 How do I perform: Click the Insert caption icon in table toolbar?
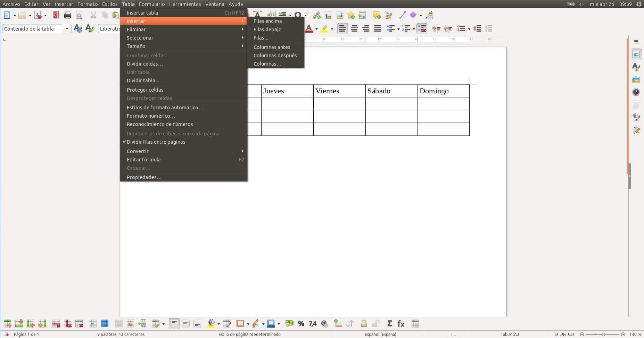coord(338,324)
